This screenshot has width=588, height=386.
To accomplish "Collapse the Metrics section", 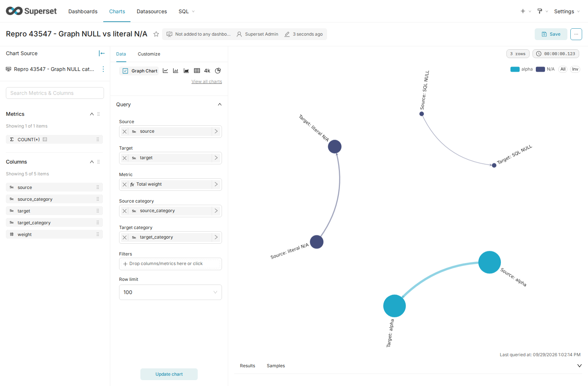I will coord(92,114).
